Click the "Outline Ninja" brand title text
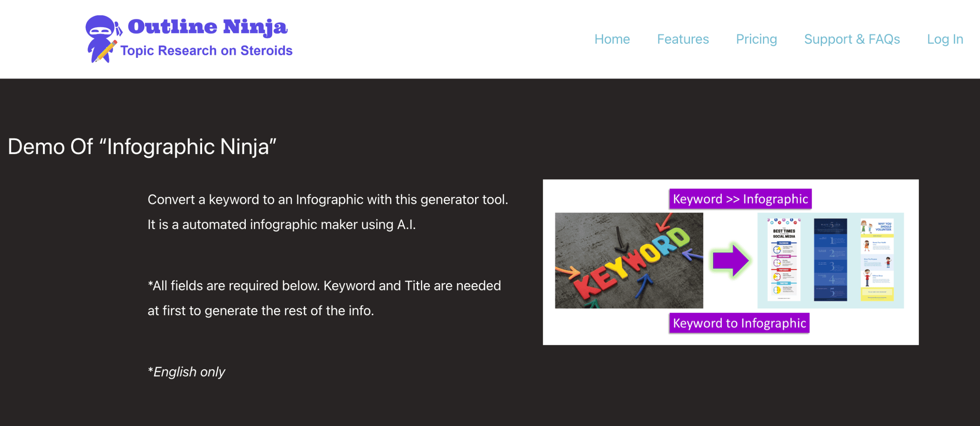Image resolution: width=980 pixels, height=426 pixels. (x=207, y=27)
